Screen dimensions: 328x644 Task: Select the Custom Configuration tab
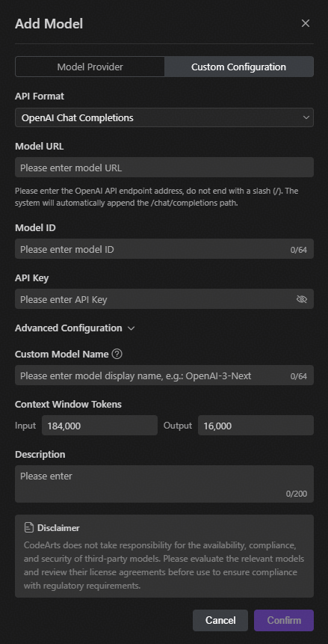click(239, 67)
